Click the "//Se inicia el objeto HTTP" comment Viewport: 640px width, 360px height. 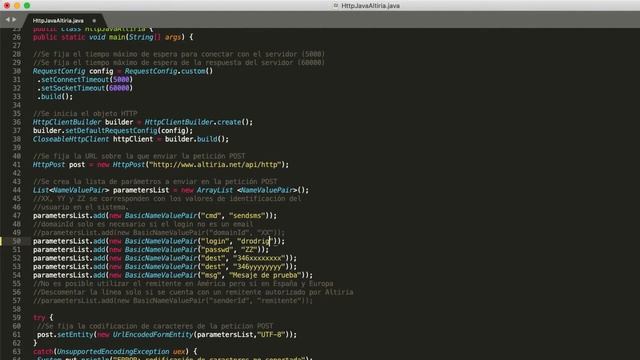click(85, 113)
